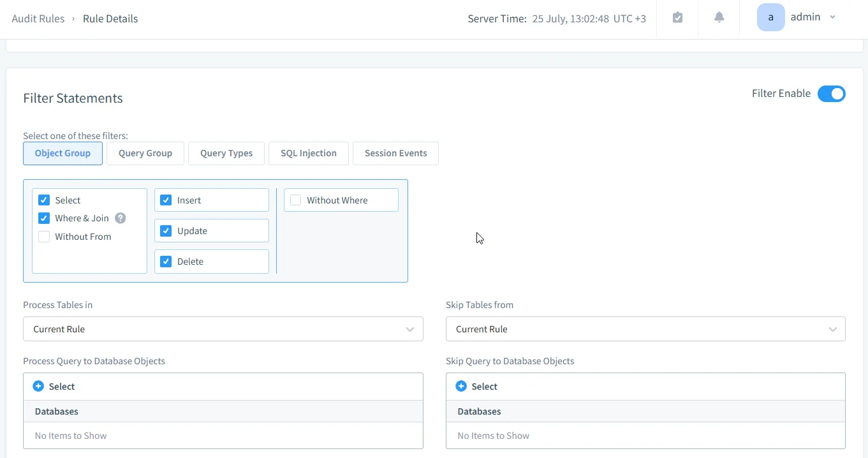
Task: Switch to the SQL Injection filter tab
Action: 309,153
